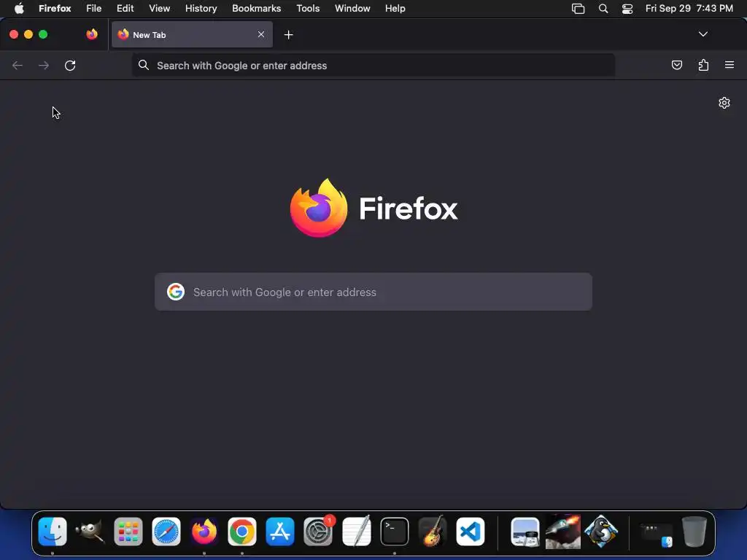Open the Help menu
Screen dimensions: 747x560
tap(395, 9)
